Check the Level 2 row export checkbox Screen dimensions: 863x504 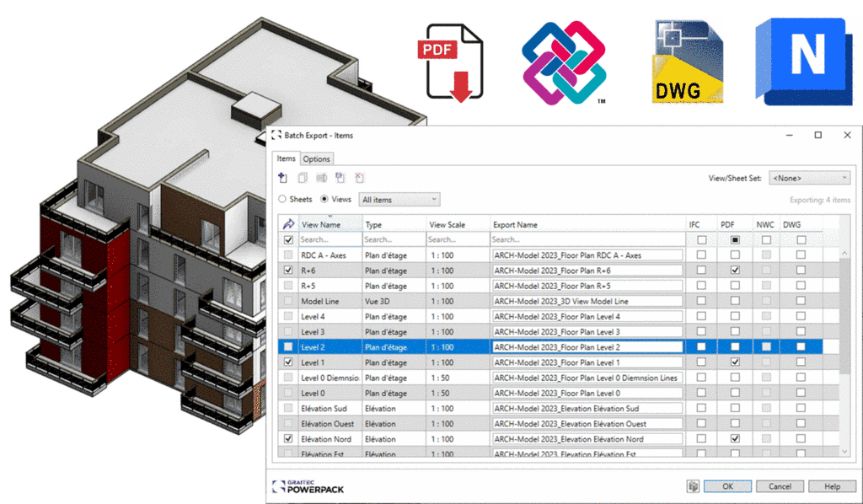(288, 346)
